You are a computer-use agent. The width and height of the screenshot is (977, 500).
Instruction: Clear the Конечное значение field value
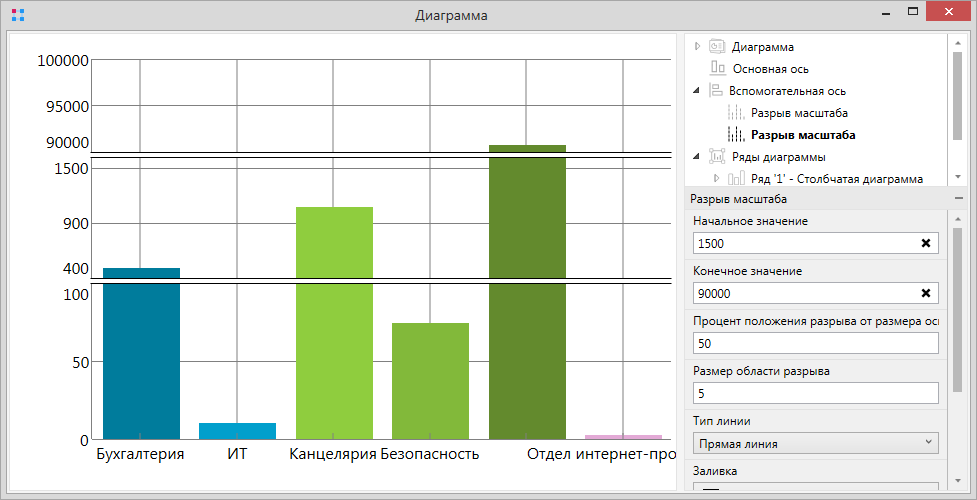[925, 293]
